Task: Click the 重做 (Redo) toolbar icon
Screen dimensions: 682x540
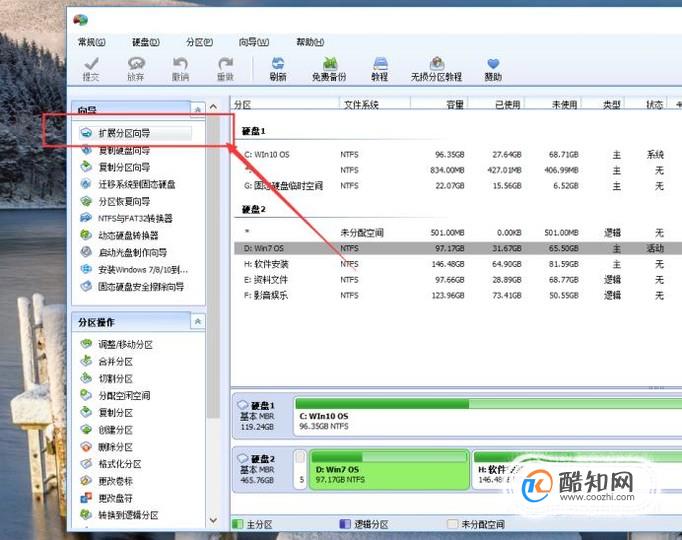Action: (x=225, y=69)
